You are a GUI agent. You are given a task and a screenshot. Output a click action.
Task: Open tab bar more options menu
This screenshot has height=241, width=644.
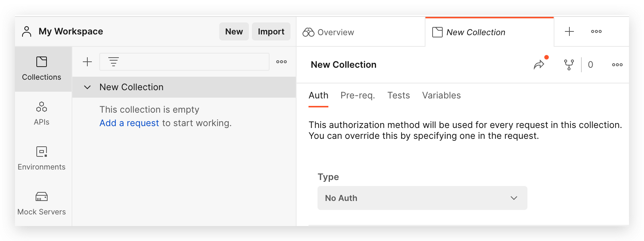click(596, 32)
